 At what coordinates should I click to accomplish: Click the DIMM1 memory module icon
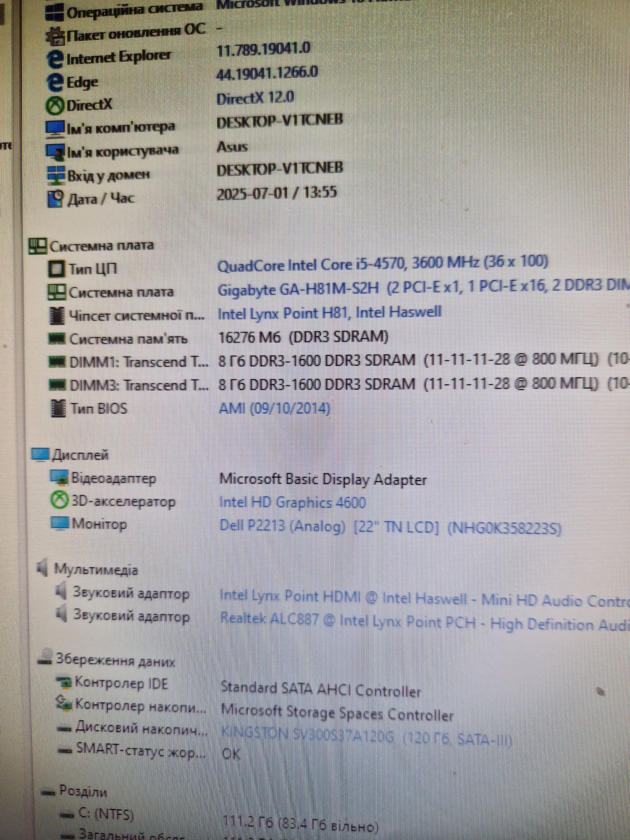[x=57, y=361]
